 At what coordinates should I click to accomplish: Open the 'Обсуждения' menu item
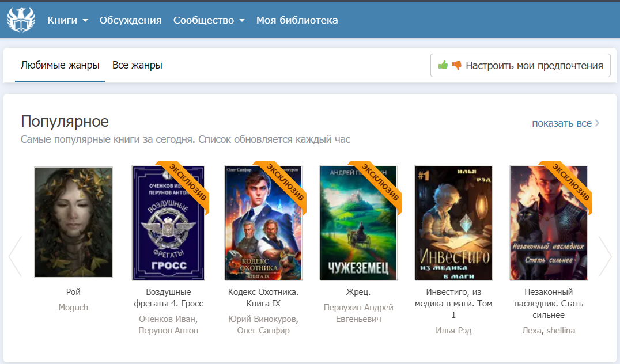point(130,20)
